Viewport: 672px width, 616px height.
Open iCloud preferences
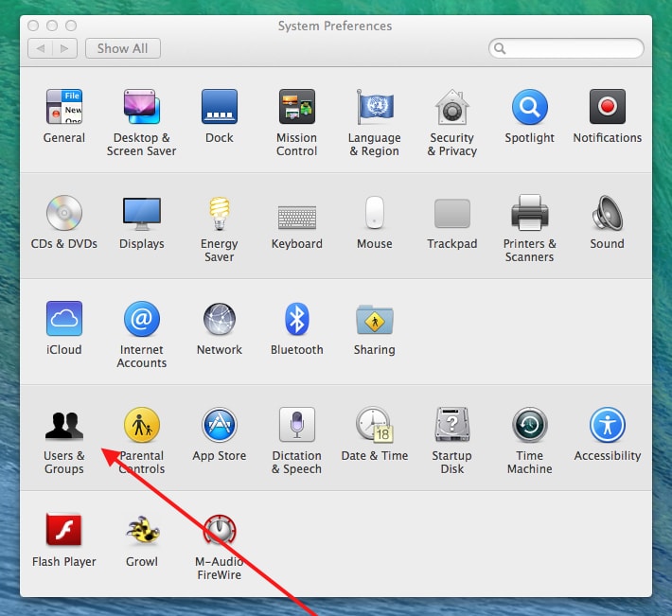click(x=64, y=318)
